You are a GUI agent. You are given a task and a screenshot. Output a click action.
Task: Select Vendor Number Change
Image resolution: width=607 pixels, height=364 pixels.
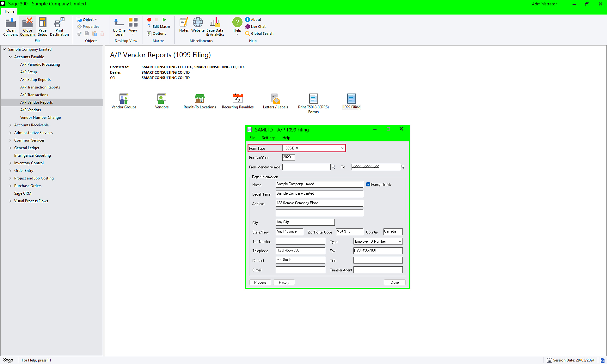point(40,118)
